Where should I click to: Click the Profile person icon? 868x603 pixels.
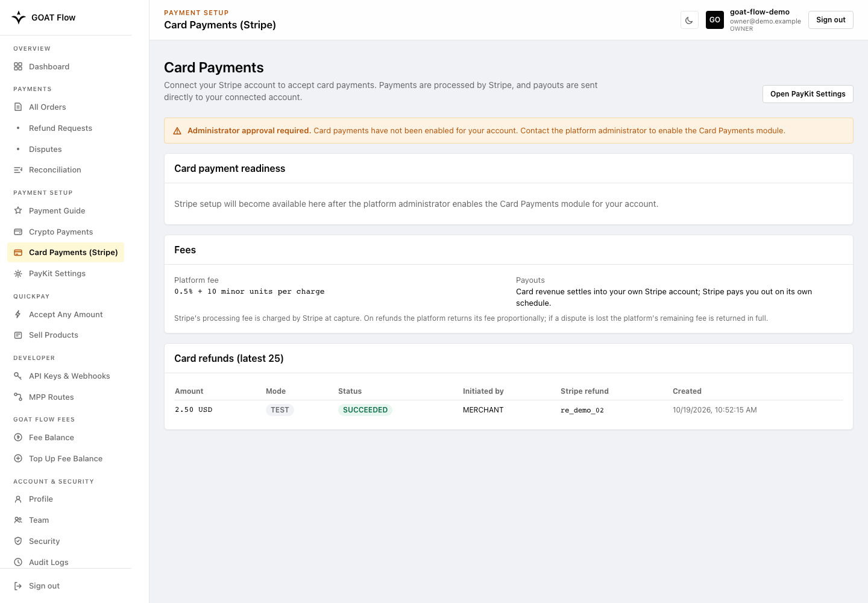(18, 499)
